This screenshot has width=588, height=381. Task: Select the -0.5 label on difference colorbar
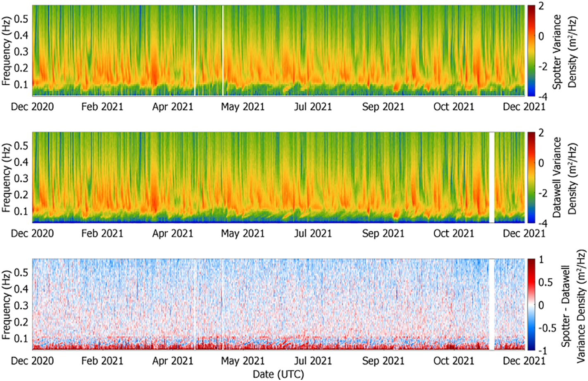[x=548, y=328]
